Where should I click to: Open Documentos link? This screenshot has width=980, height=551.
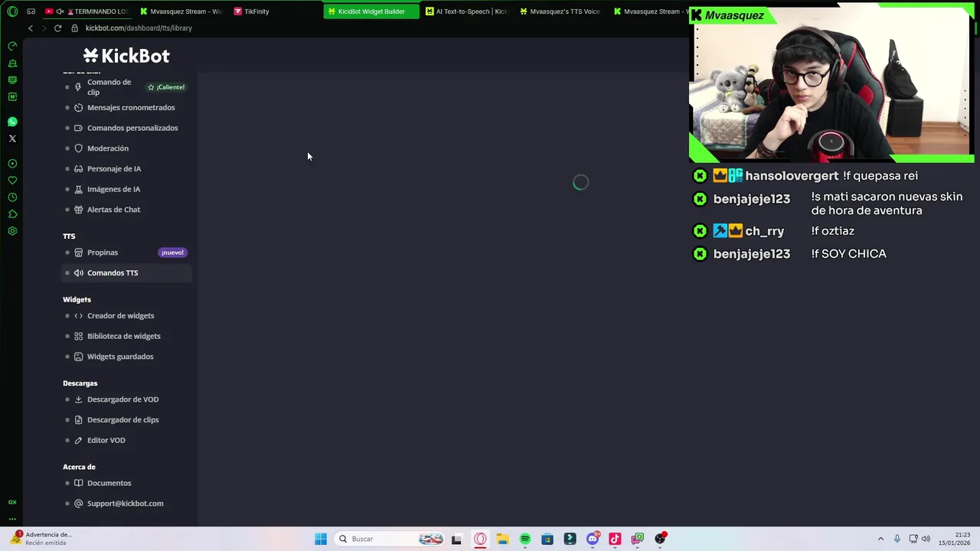[109, 483]
